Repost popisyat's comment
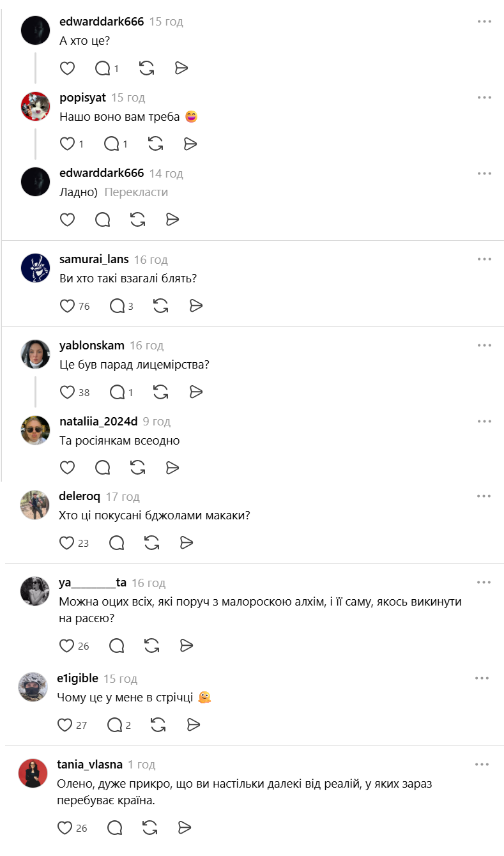The width and height of the screenshot is (504, 856). (x=155, y=144)
